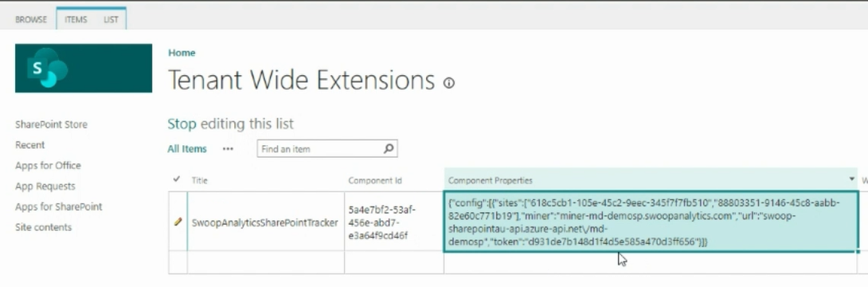This screenshot has height=287, width=868.
Task: Open App Requests in left navigation
Action: [45, 187]
